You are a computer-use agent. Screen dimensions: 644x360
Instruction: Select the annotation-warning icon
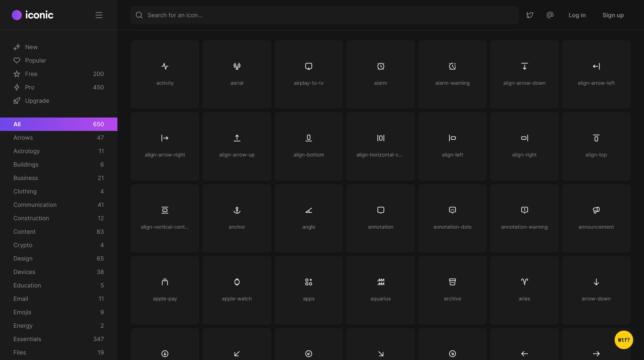[x=524, y=210]
